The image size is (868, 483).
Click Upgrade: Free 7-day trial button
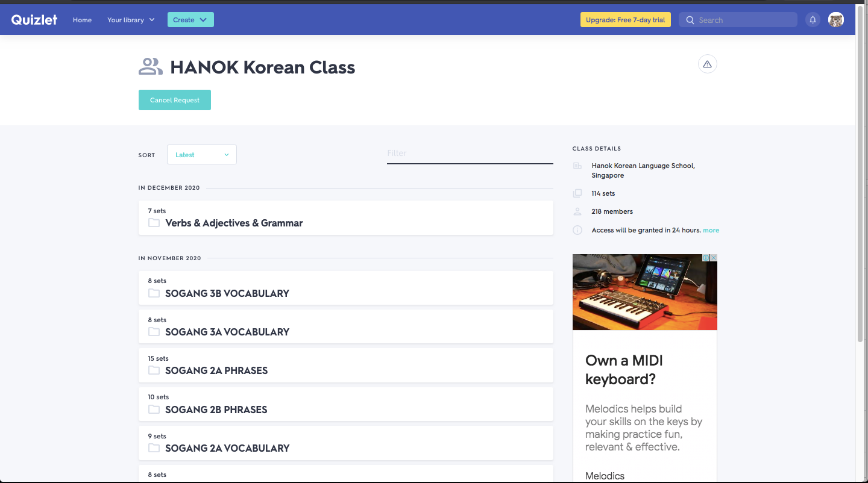(x=626, y=20)
